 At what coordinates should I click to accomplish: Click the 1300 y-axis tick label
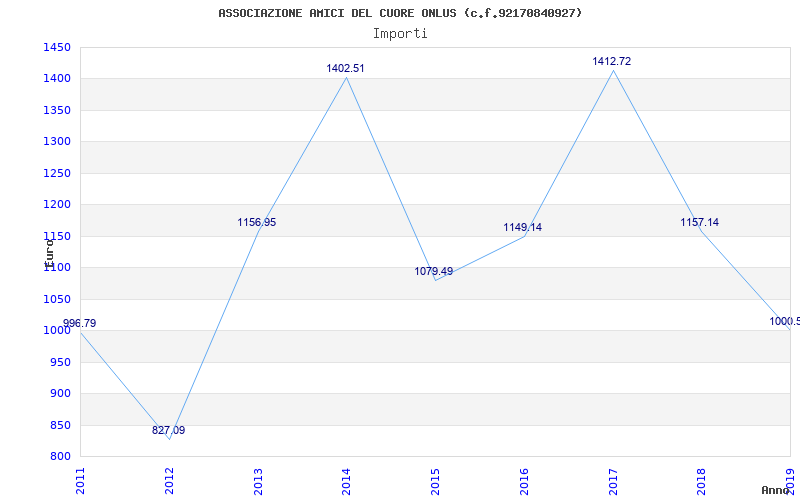pos(57,141)
